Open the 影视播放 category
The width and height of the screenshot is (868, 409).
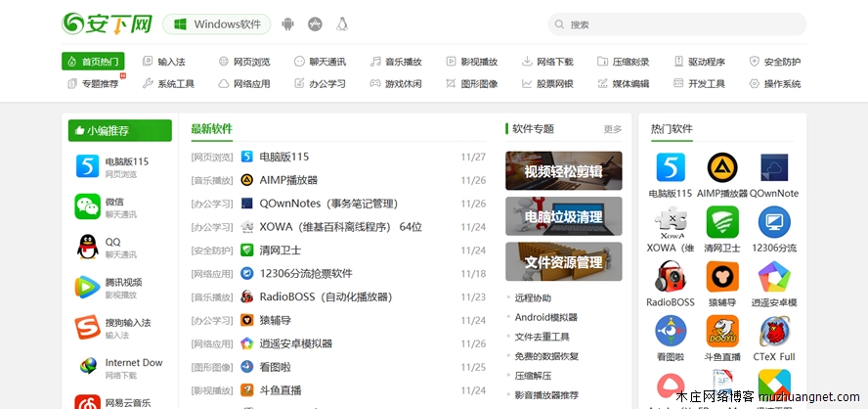472,62
